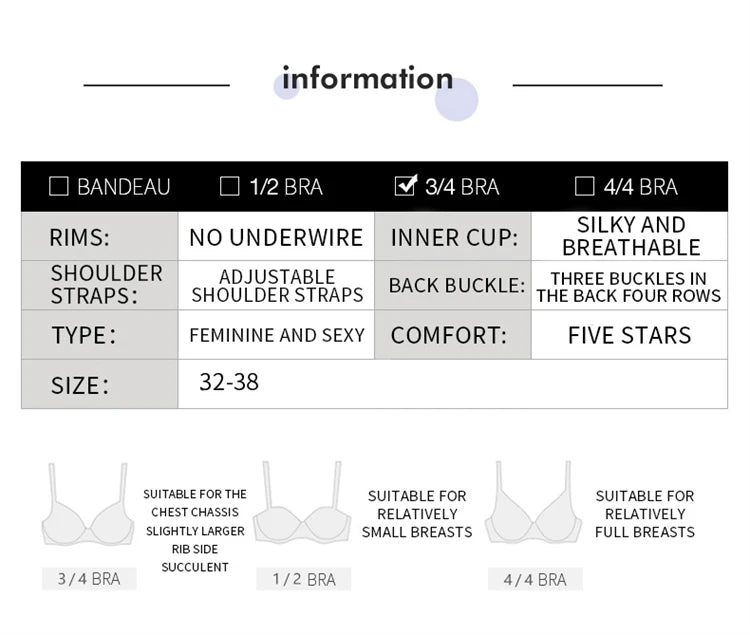Click the 3/4 bra illustration
750x635 pixels.
tap(87, 510)
